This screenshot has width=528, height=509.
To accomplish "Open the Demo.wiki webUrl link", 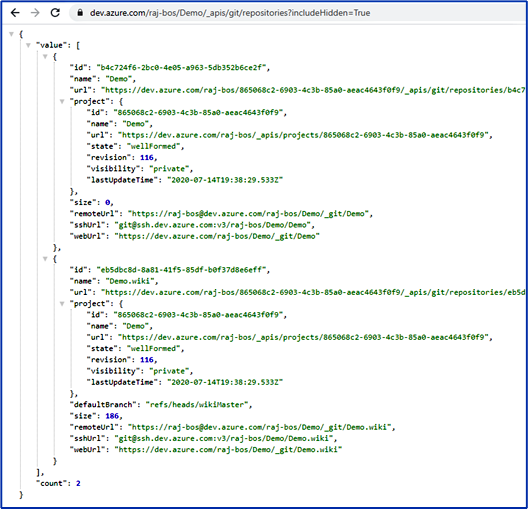I will tap(228, 449).
